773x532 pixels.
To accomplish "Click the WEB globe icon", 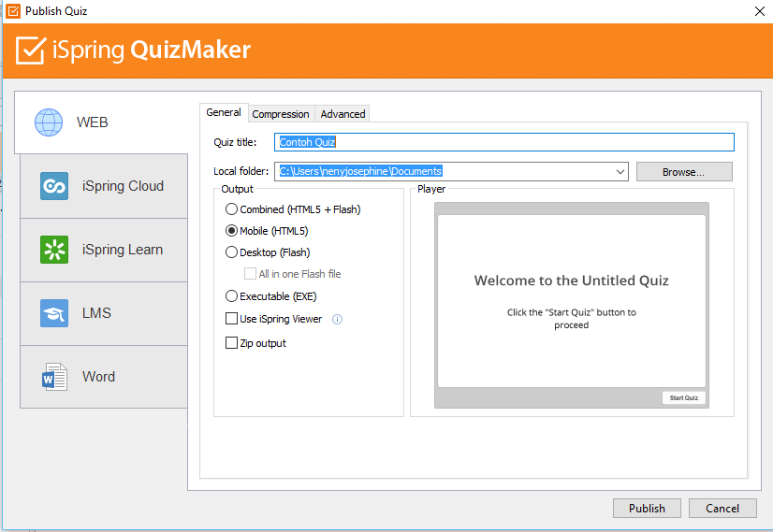I will (x=49, y=122).
